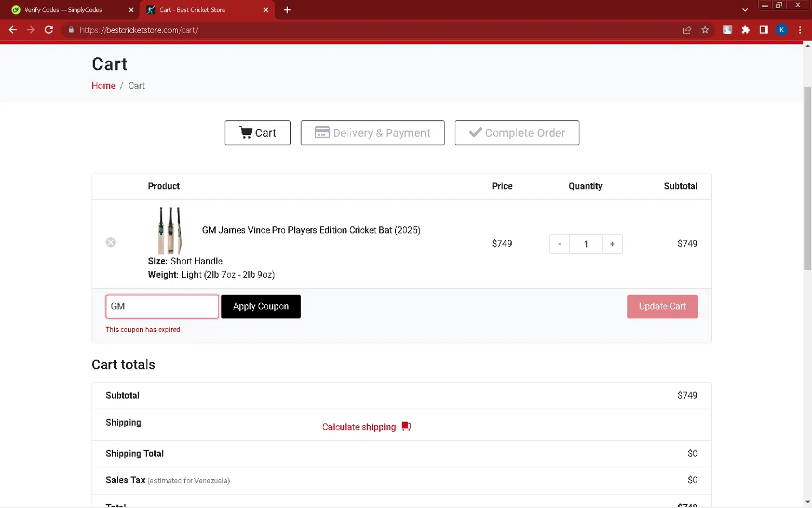The height and width of the screenshot is (508, 812).
Task: Click the vertical scrollbar thumb
Action: pos(807,178)
